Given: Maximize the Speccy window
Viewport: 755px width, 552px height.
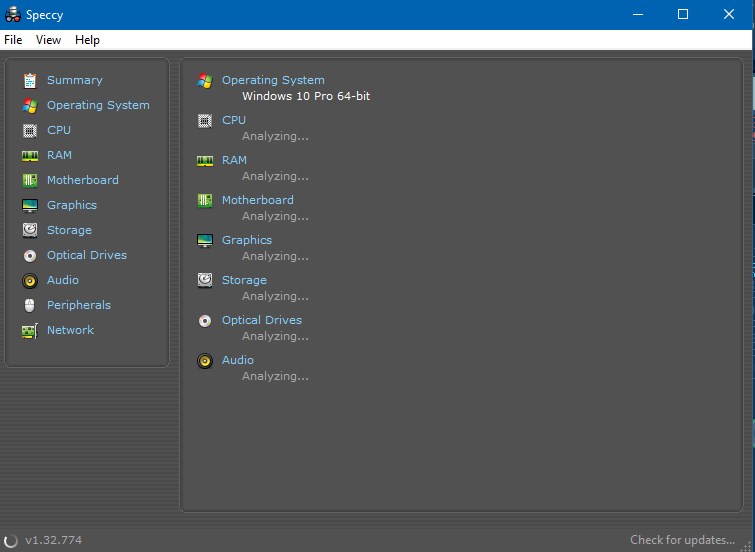Looking at the screenshot, I should pyautogui.click(x=683, y=14).
